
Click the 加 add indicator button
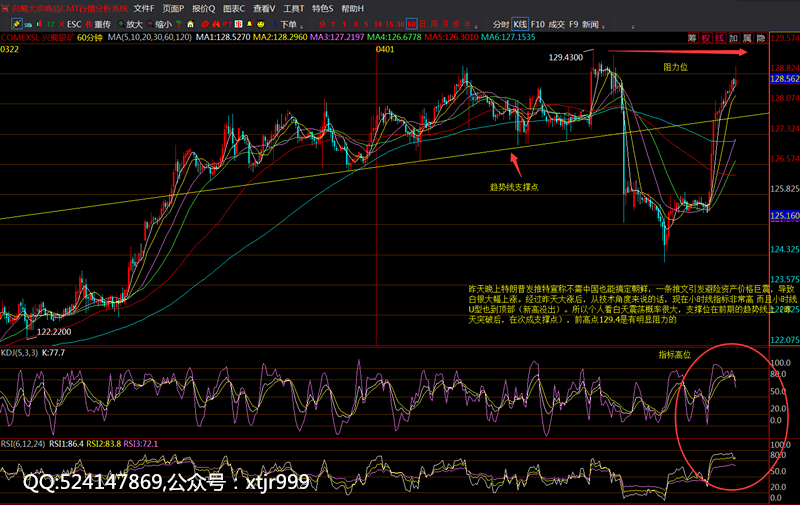pos(733,38)
